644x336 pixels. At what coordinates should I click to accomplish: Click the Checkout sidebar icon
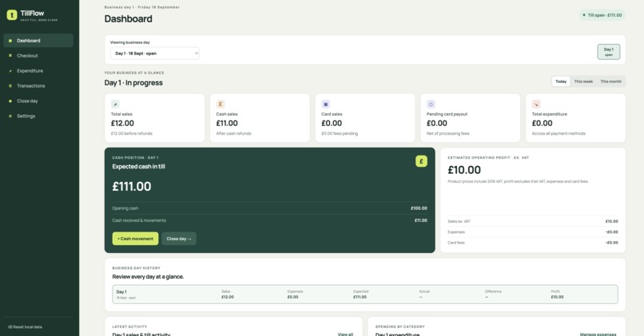coord(10,56)
